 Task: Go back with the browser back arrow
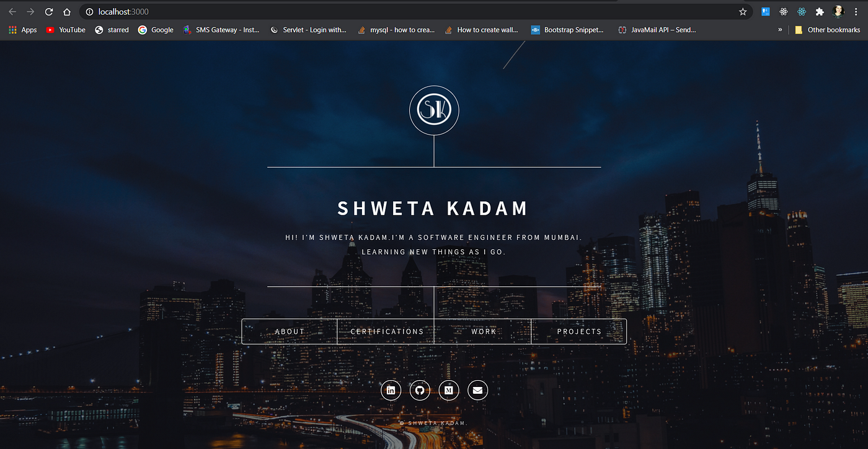tap(12, 12)
